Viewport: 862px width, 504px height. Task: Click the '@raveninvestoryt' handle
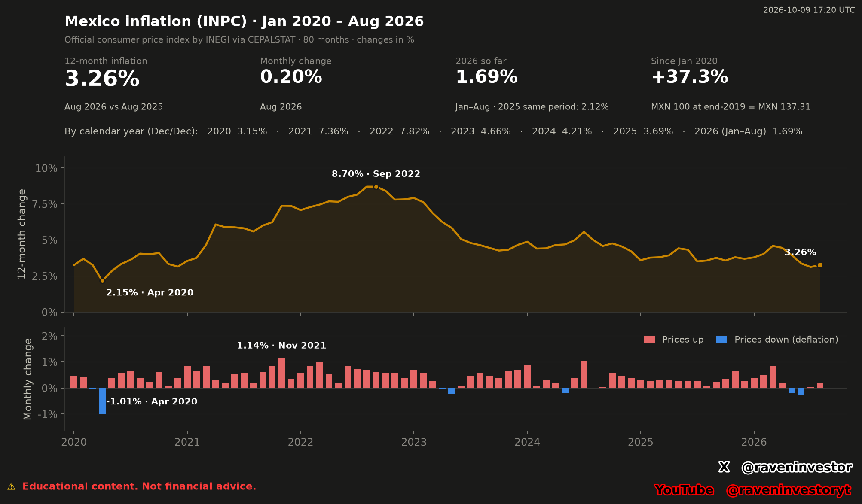789,490
